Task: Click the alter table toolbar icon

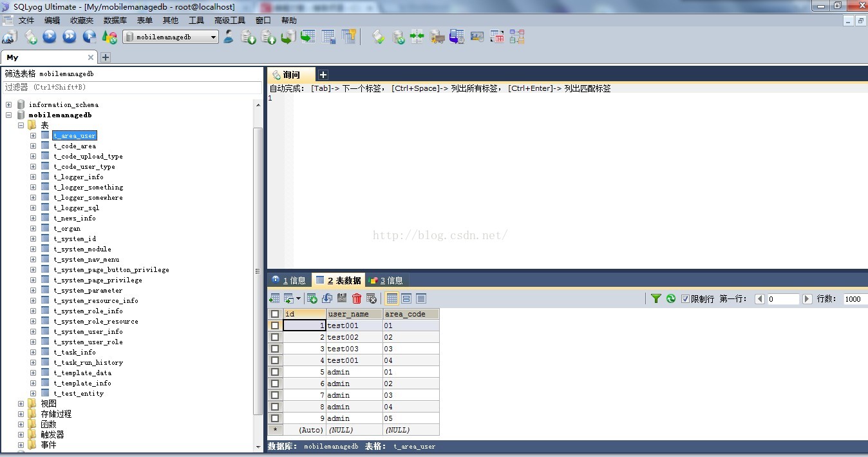Action: (329, 37)
